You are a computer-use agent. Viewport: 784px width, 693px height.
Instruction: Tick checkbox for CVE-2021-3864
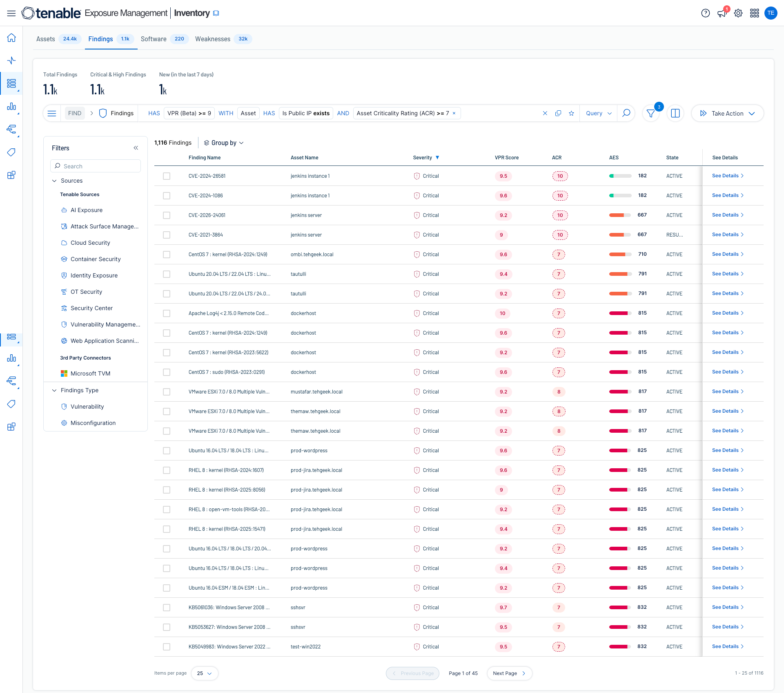pos(167,235)
